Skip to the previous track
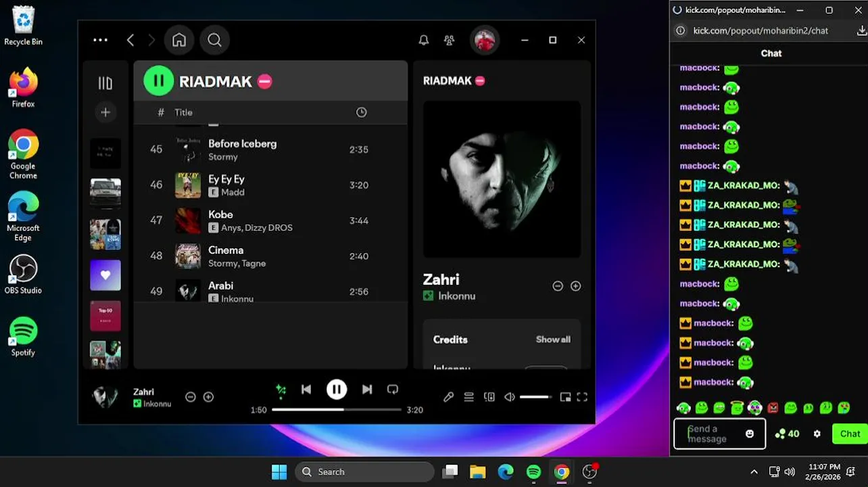Screen dimensions: 868x487 pos(306,390)
